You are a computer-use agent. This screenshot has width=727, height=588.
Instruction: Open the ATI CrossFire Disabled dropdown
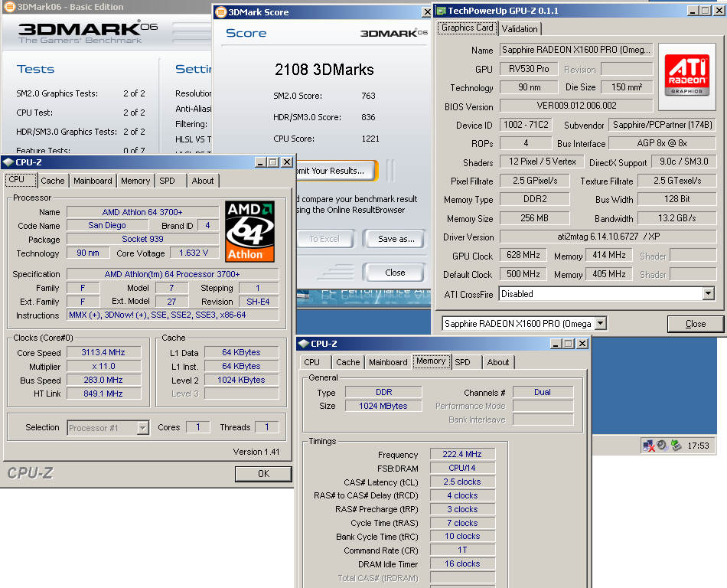pyautogui.click(x=708, y=293)
